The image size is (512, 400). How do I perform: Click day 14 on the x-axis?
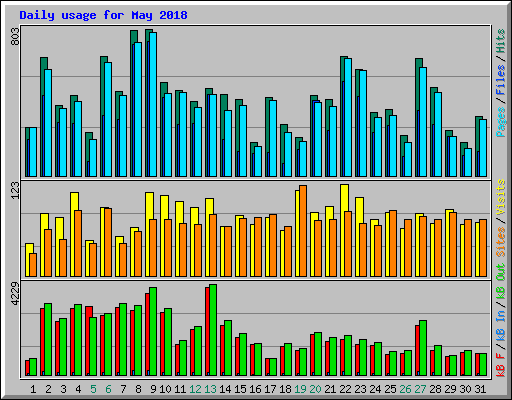[x=225, y=389]
